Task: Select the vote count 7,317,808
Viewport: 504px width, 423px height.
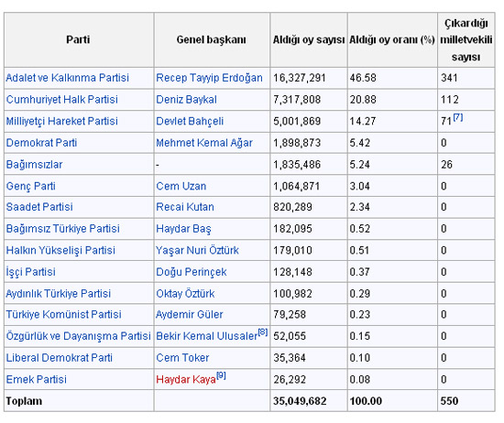Action: tap(297, 100)
